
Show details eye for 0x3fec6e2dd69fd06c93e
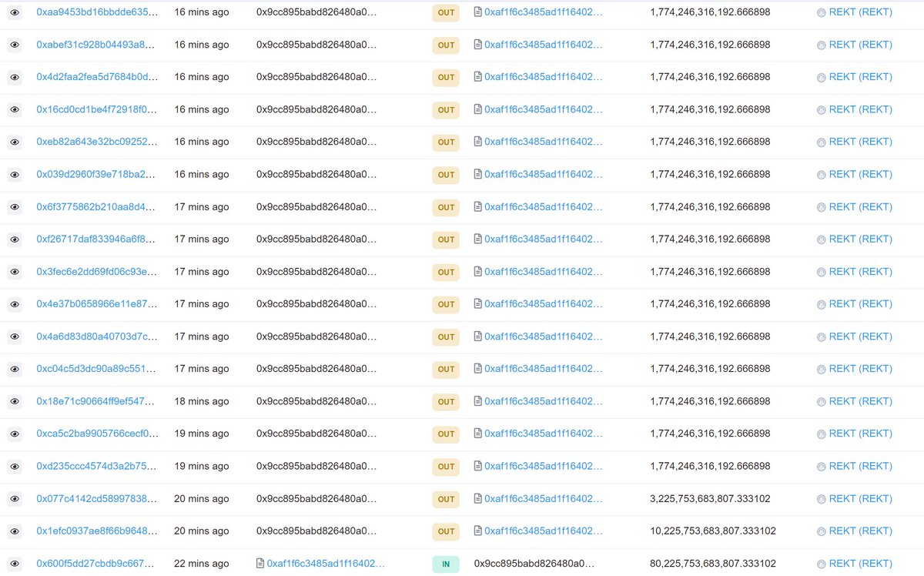(15, 272)
